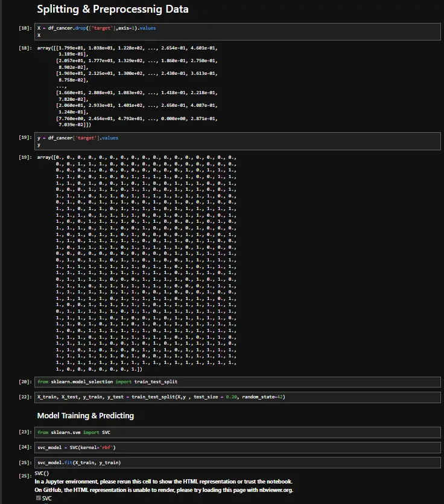444x504 pixels.
Task: Click the [22] cell prompt
Action: click(25, 397)
